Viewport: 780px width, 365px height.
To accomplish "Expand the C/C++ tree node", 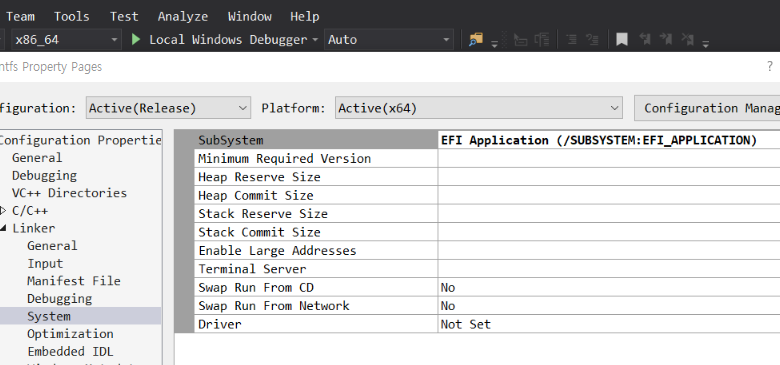I will [x=3, y=210].
